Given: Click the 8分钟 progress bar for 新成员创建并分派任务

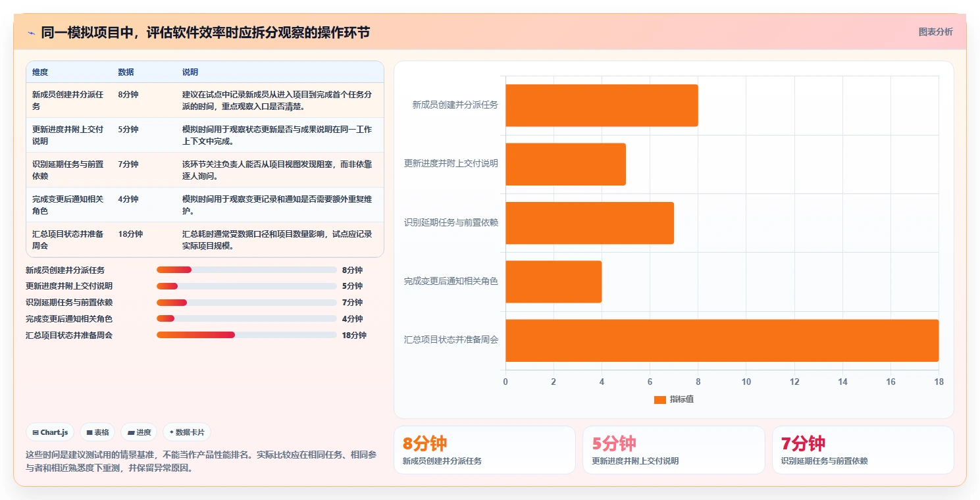Looking at the screenshot, I should [247, 270].
